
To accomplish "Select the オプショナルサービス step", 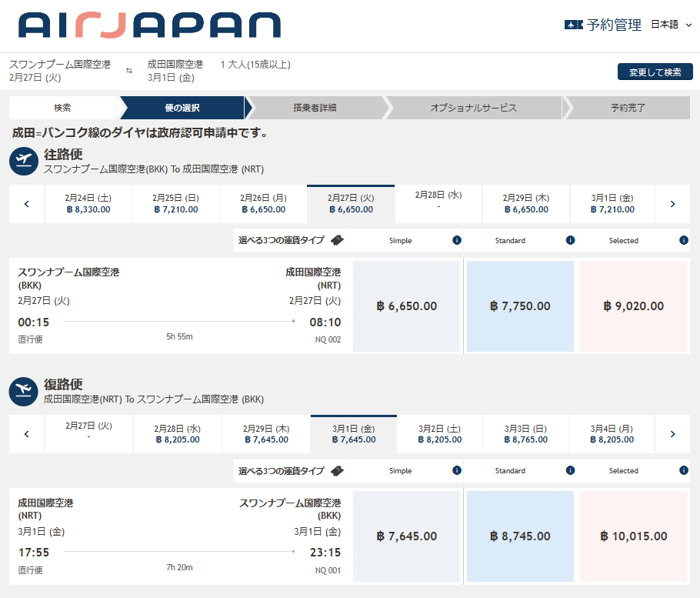I will (x=474, y=108).
